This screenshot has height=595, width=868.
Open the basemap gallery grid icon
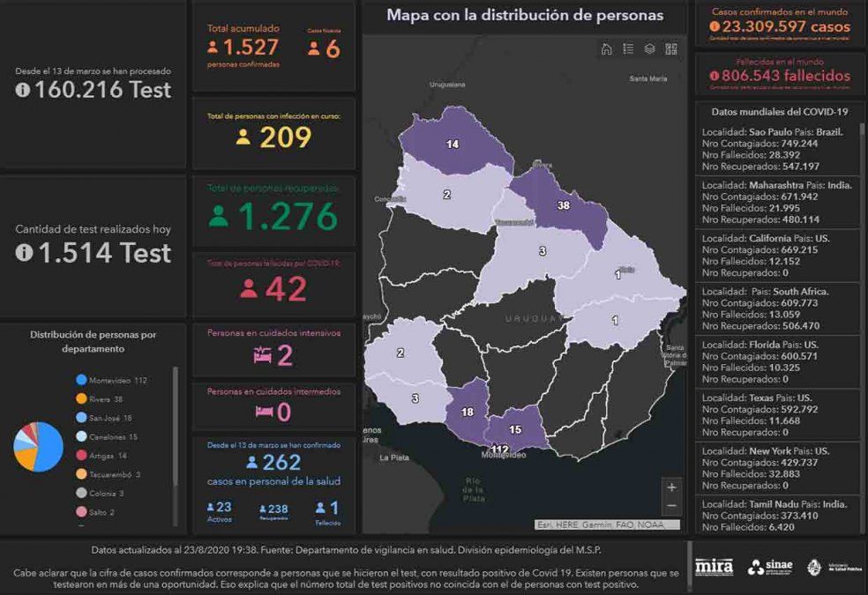point(671,49)
